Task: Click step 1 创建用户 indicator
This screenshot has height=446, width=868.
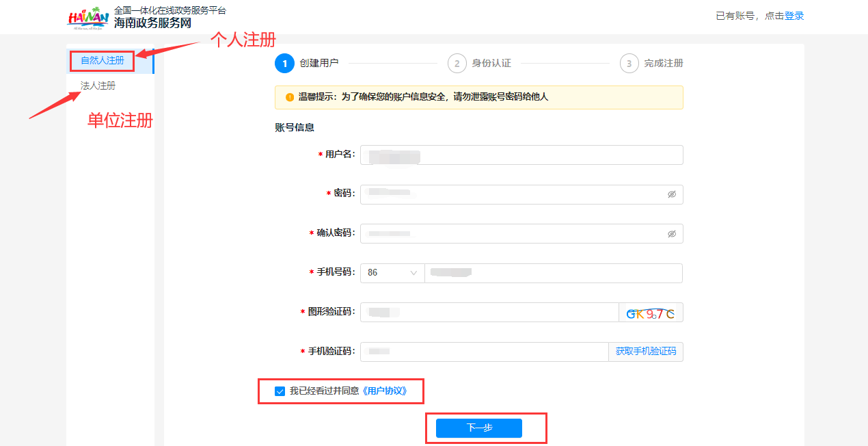Action: click(x=307, y=63)
